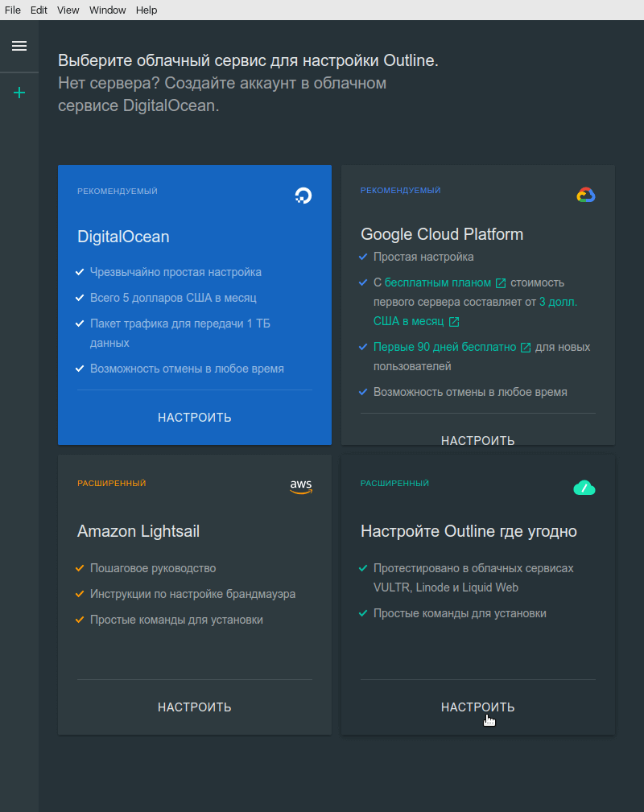Viewport: 644px width, 812px height.
Task: Click the green plus add server icon
Action: (19, 93)
